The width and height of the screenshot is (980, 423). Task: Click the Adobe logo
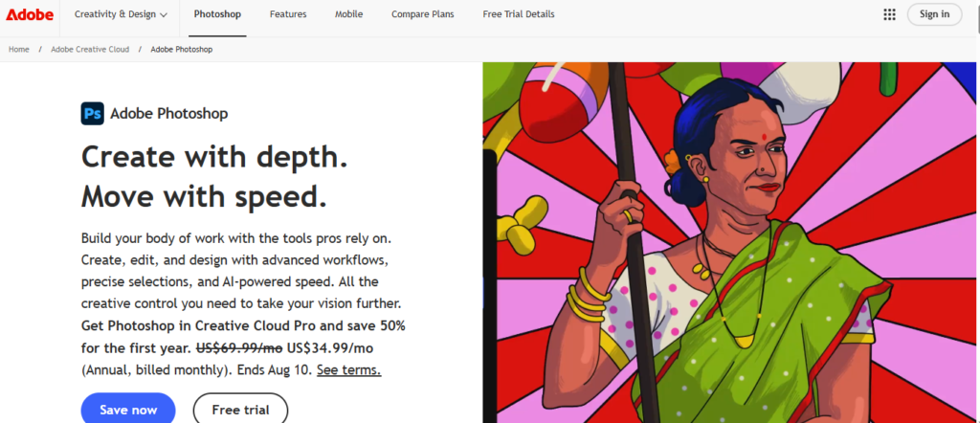click(x=30, y=14)
